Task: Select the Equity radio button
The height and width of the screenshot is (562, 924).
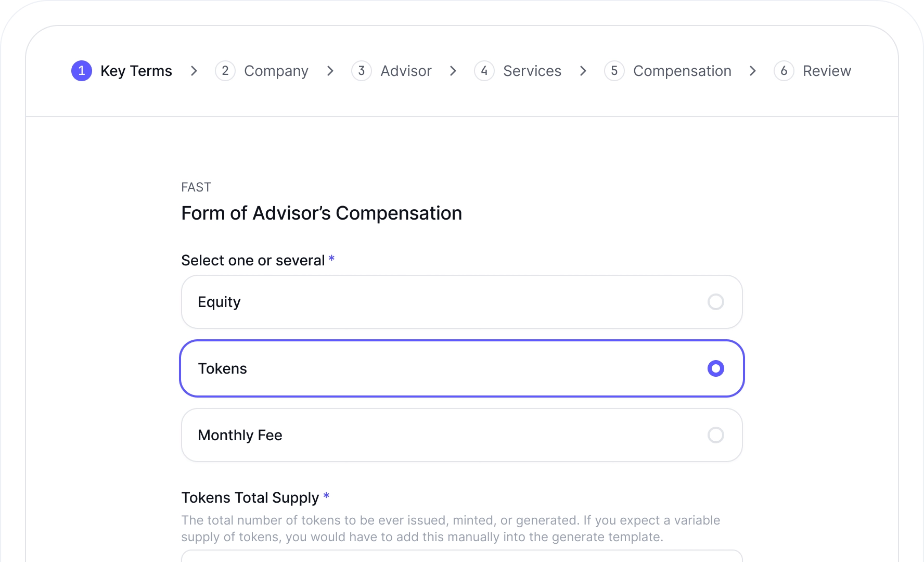Action: click(x=716, y=302)
